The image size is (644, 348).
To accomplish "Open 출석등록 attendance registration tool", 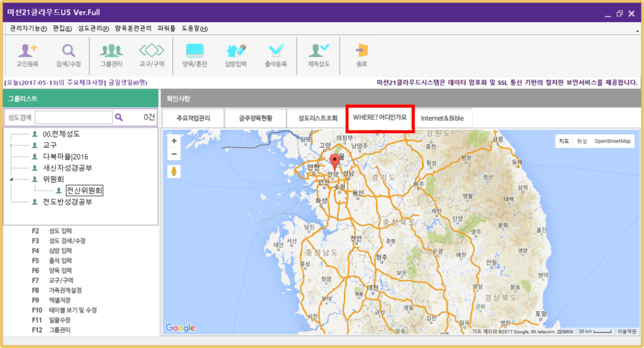I will click(x=276, y=55).
